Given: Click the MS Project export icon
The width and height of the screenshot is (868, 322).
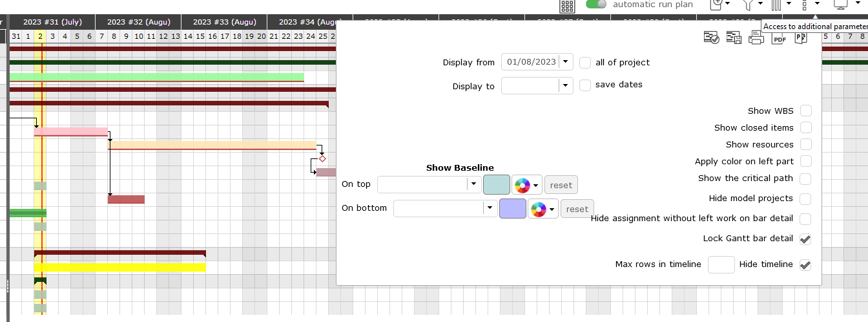Looking at the screenshot, I should click(801, 38).
